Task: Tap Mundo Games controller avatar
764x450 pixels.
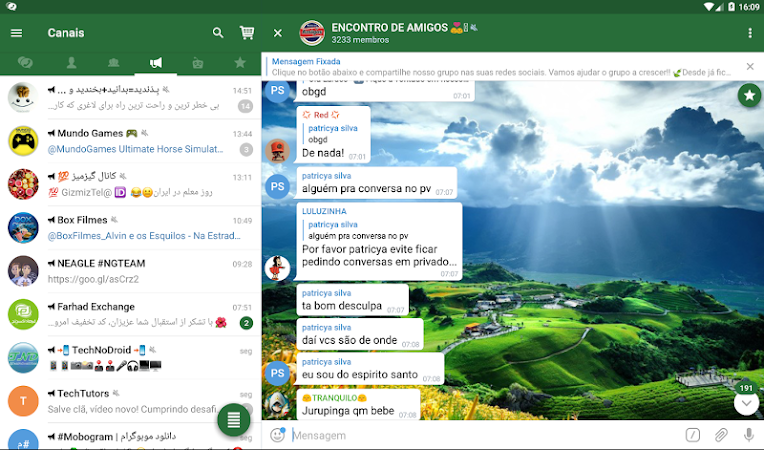Action: [23, 141]
